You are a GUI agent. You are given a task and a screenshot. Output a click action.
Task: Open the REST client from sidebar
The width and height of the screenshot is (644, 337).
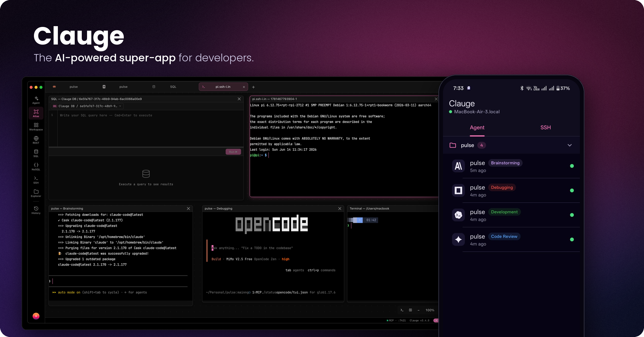click(36, 140)
